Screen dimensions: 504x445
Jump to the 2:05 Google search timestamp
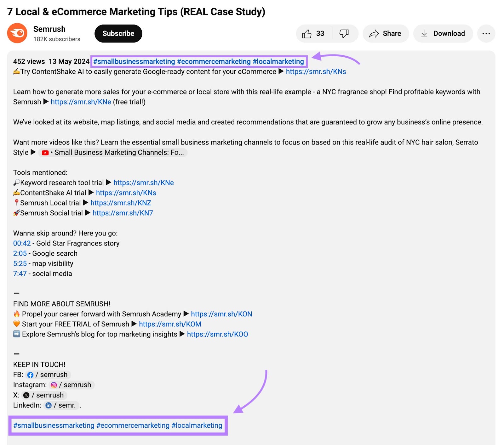pos(20,253)
